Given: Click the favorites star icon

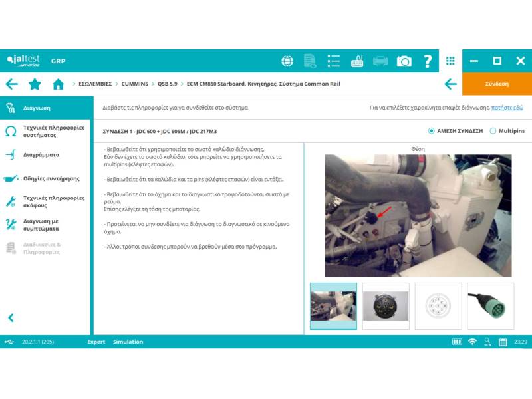Looking at the screenshot, I should tap(35, 84).
